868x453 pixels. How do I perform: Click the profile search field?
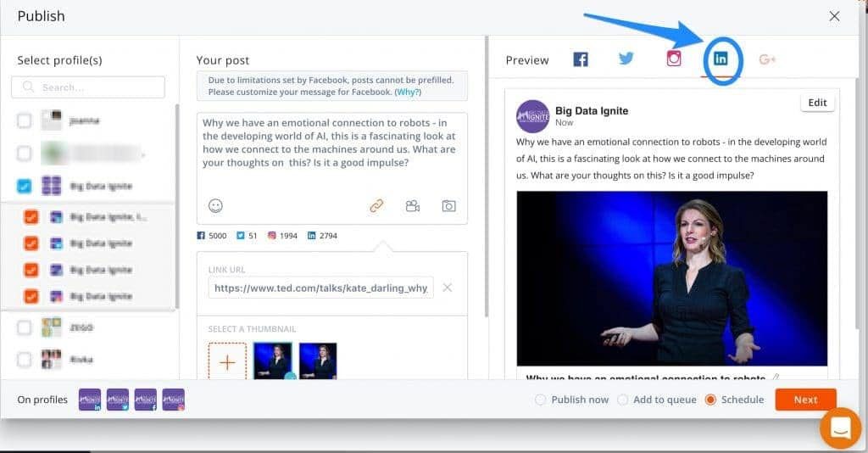coord(88,87)
